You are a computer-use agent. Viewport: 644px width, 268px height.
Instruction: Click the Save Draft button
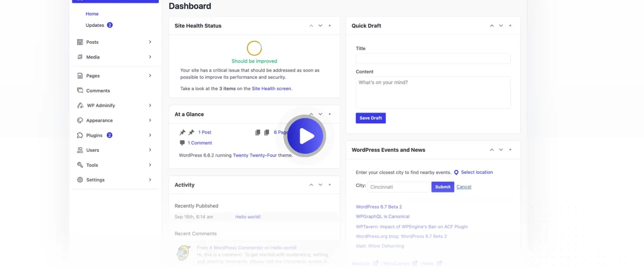[371, 118]
